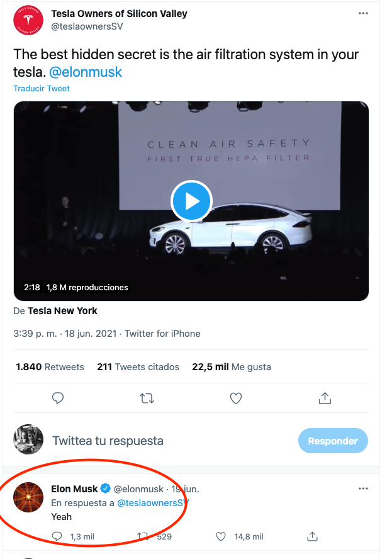Like Elon Musk's reply

pyautogui.click(x=221, y=537)
